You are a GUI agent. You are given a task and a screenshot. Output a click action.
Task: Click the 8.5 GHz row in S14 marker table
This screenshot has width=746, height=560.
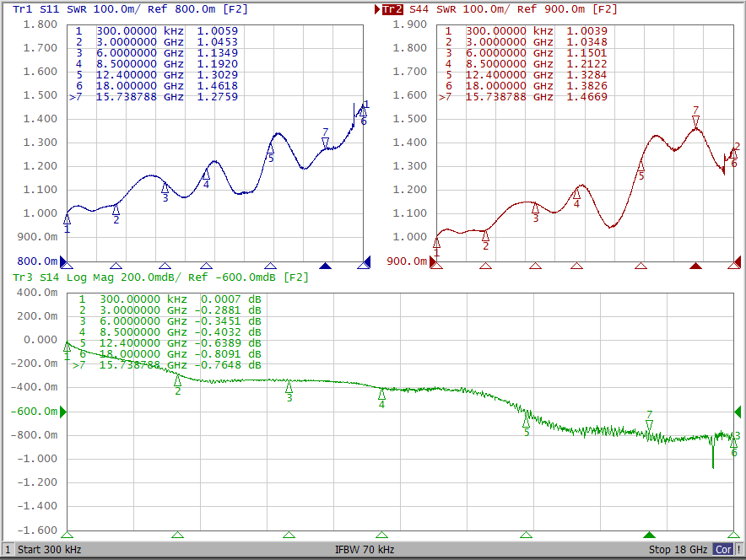point(169,332)
